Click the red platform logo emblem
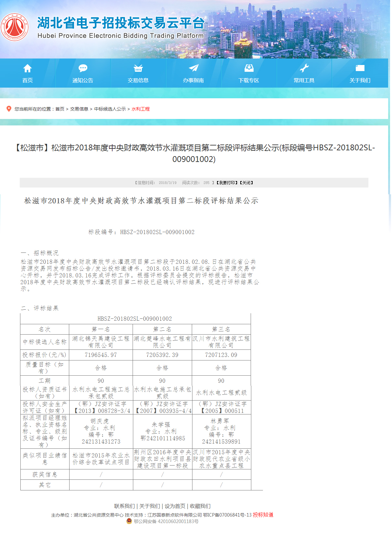 pyautogui.click(x=15, y=27)
